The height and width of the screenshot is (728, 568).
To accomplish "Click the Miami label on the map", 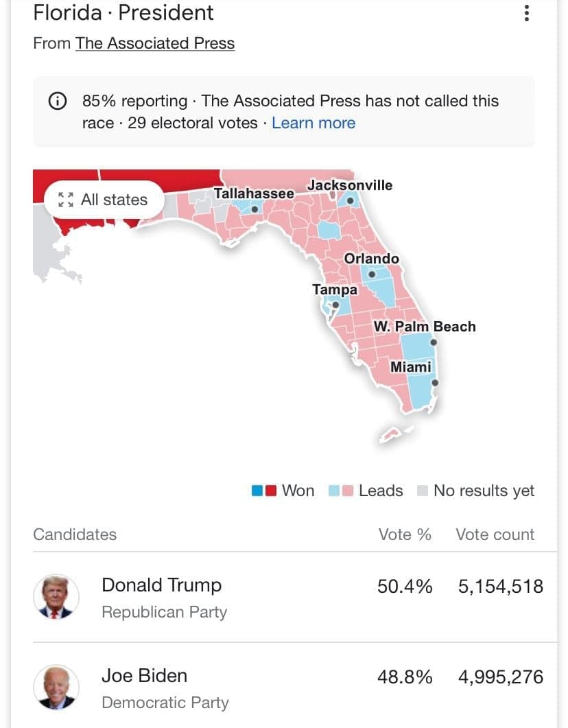I will pyautogui.click(x=411, y=367).
